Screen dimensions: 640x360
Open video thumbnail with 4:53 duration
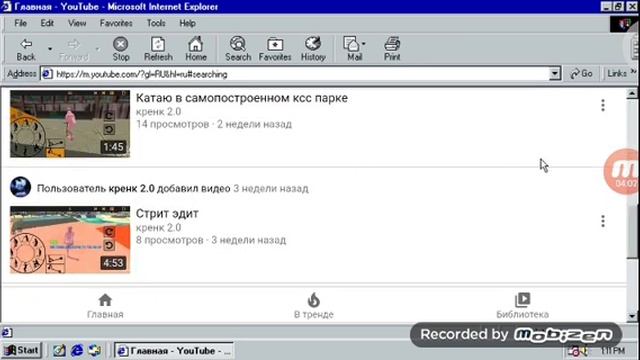coord(70,240)
